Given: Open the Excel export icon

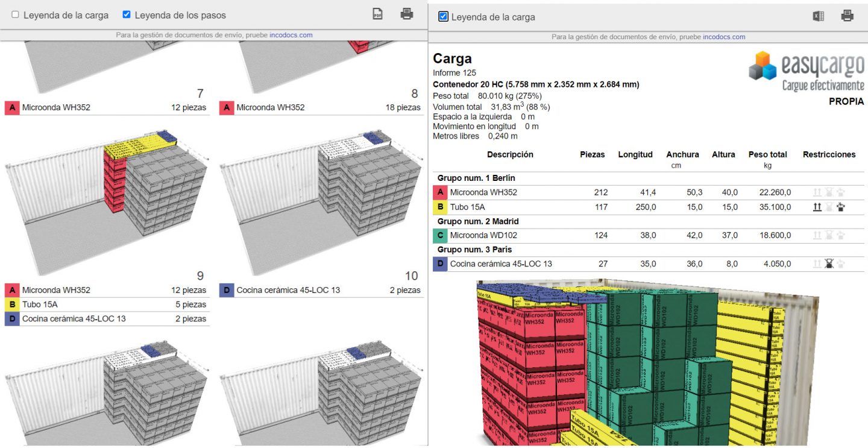Looking at the screenshot, I should [x=818, y=16].
